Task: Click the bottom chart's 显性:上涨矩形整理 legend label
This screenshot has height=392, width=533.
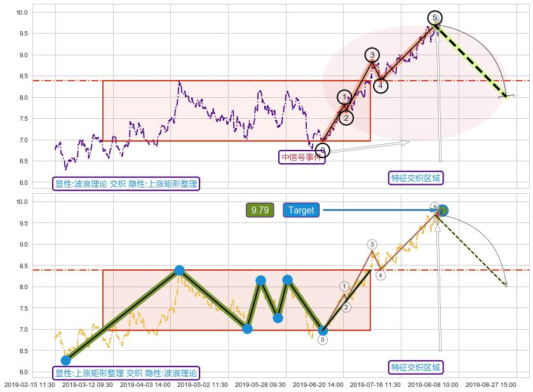Action: click(x=126, y=373)
